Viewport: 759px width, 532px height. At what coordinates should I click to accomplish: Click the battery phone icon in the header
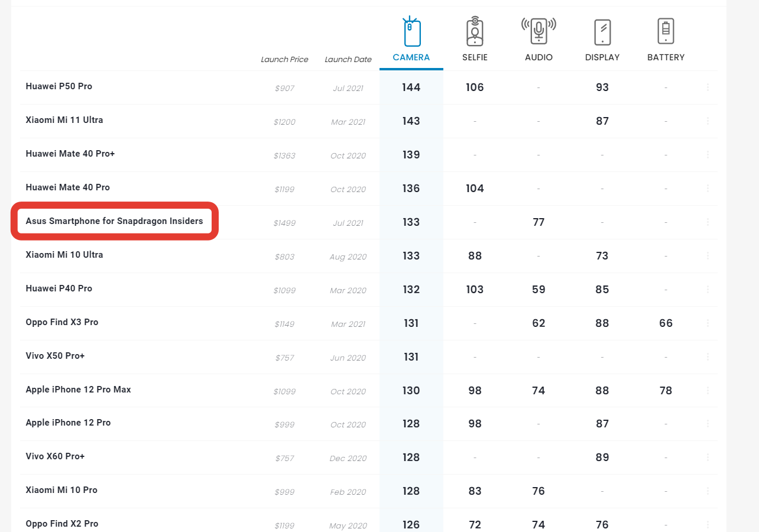coord(666,31)
